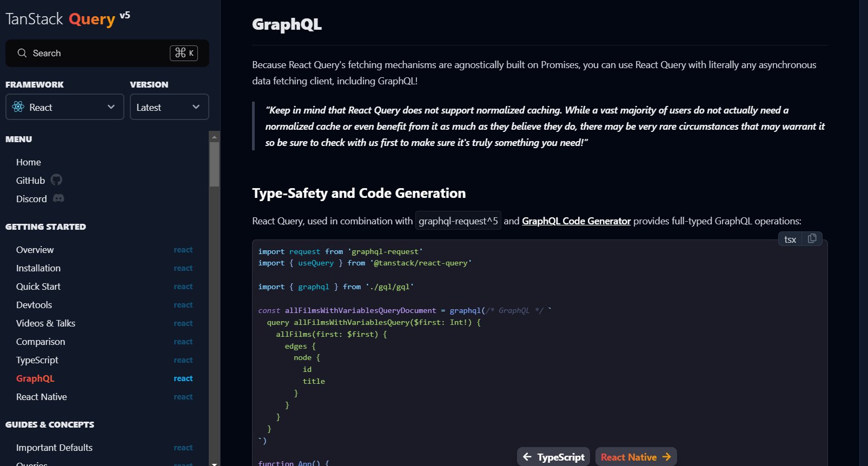Open the Important Defaults page

point(54,448)
